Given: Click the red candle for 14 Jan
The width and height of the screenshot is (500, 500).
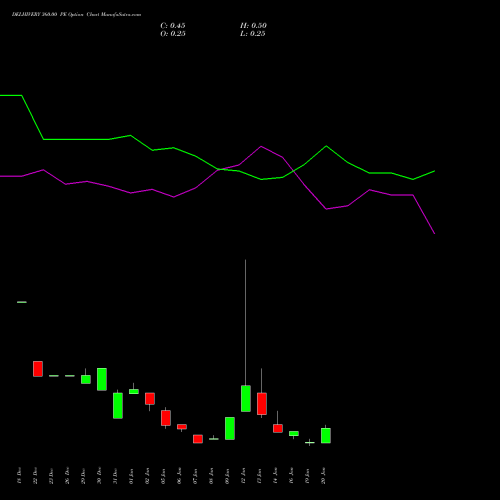Looking at the screenshot, I should pyautogui.click(x=278, y=428).
